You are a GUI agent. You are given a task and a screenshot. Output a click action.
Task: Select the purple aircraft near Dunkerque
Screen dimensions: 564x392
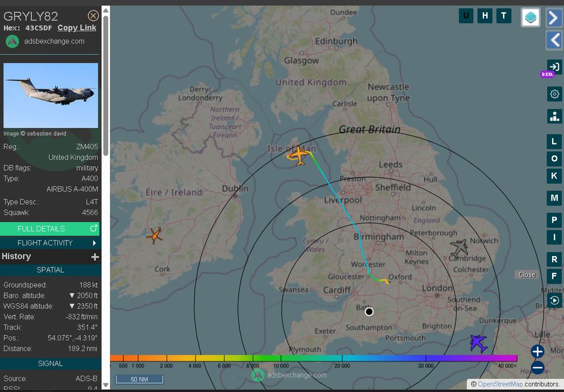(x=479, y=343)
